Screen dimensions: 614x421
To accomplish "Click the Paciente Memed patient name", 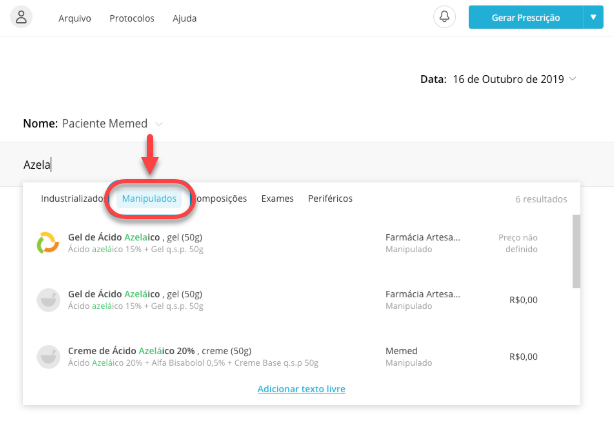I will click(105, 123).
